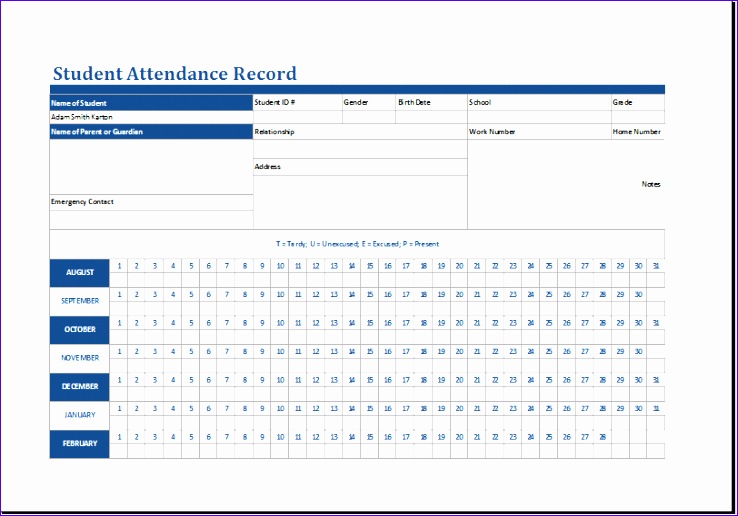
Task: Select day 12 in the January row
Action: (316, 409)
